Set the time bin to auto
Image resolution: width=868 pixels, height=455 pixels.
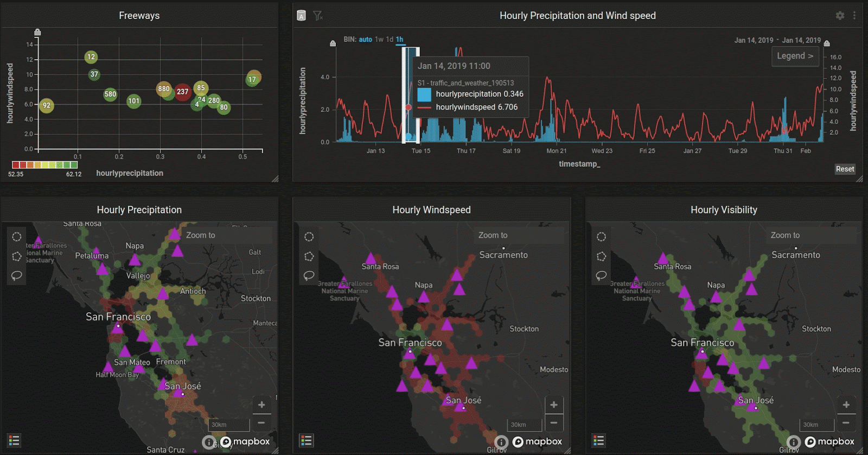(365, 40)
